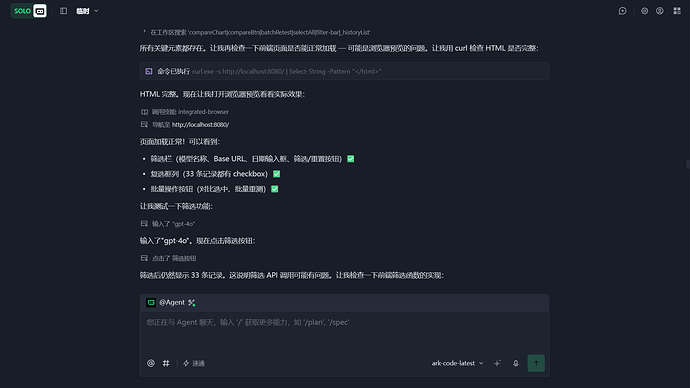
Task: Click the green check after the 批量操作按钮 bullet
Action: [275, 189]
